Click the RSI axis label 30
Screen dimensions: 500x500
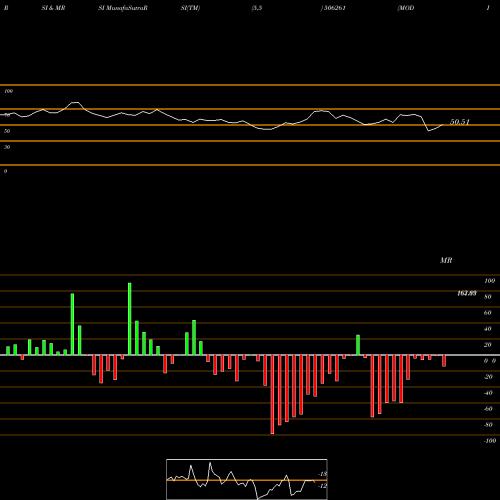7,147
